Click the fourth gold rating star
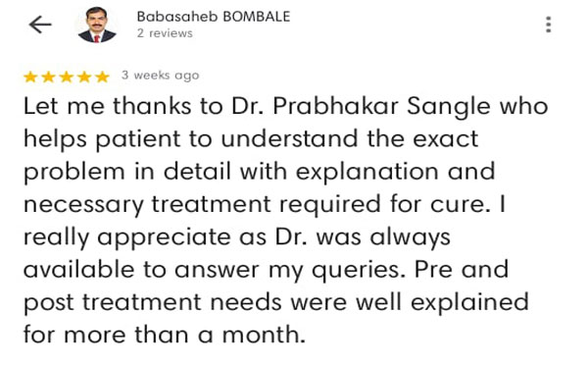This screenshot has width=588, height=365. (84, 77)
